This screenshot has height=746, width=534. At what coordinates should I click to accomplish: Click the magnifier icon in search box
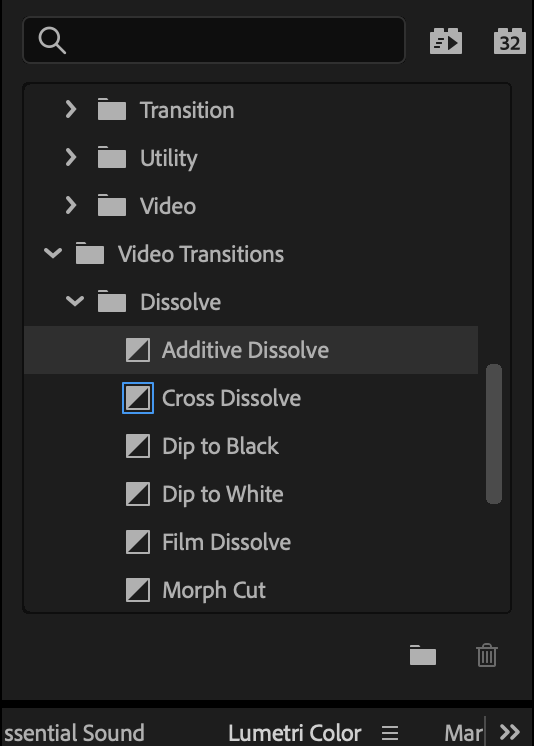[52, 40]
